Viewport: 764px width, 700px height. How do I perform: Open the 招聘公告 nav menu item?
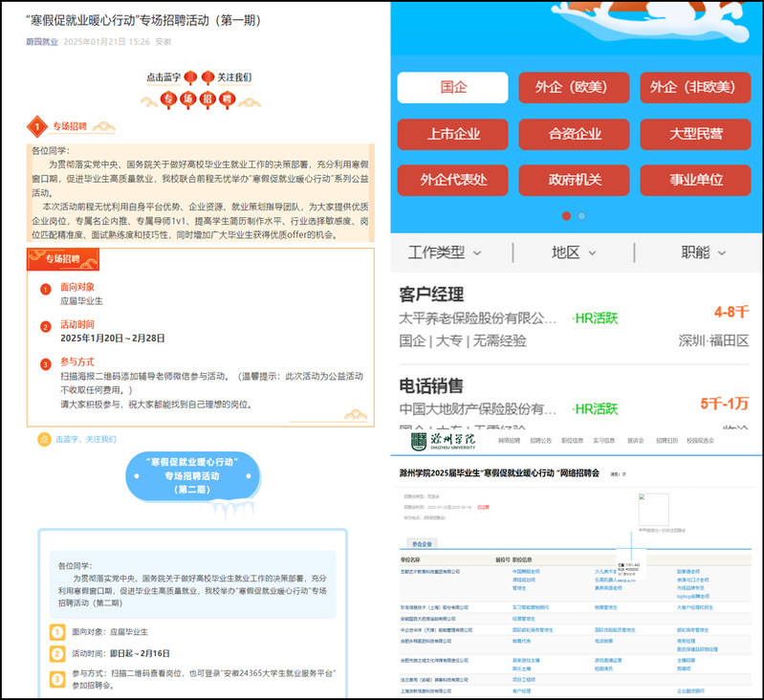(x=541, y=440)
